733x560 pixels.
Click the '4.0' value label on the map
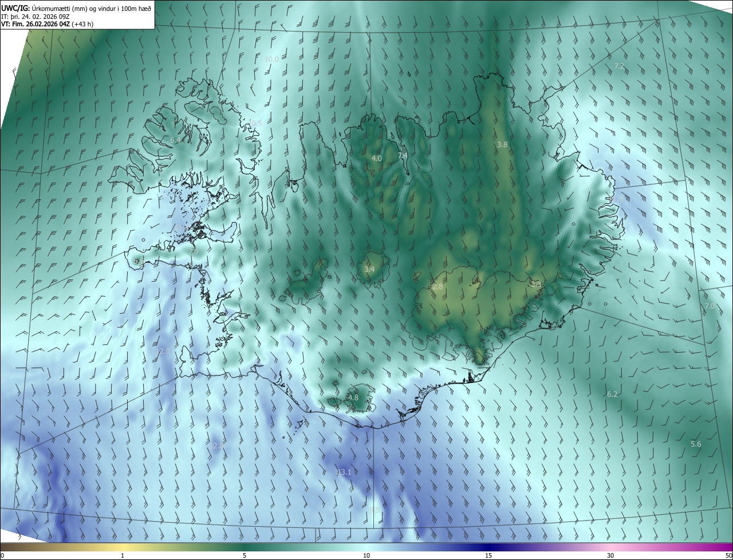pos(376,158)
